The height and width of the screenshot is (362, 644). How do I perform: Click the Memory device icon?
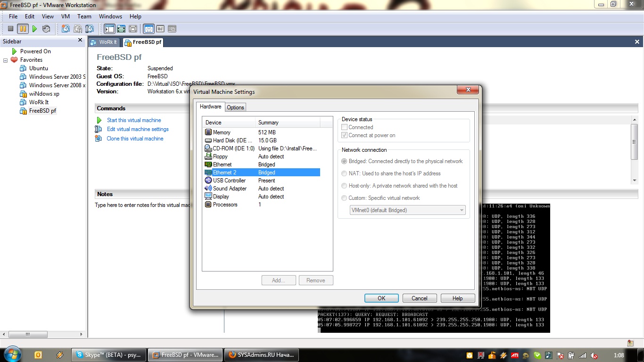(x=208, y=132)
